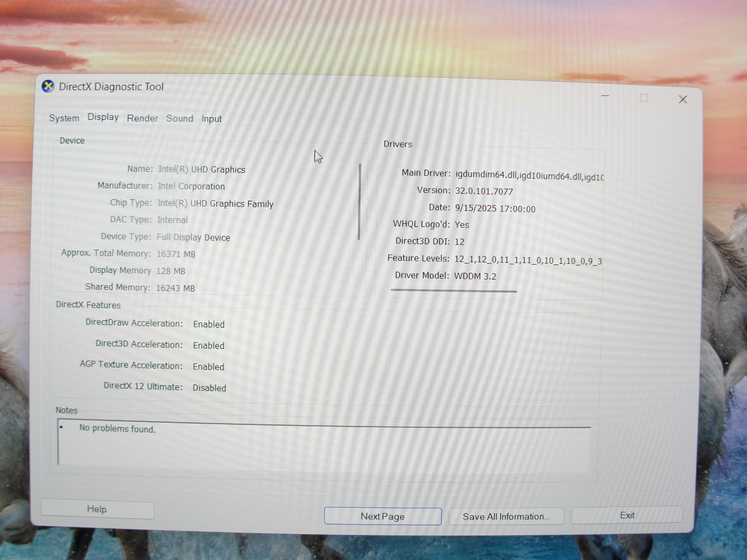747x560 pixels.
Task: Switch to the System tab
Action: tap(64, 118)
